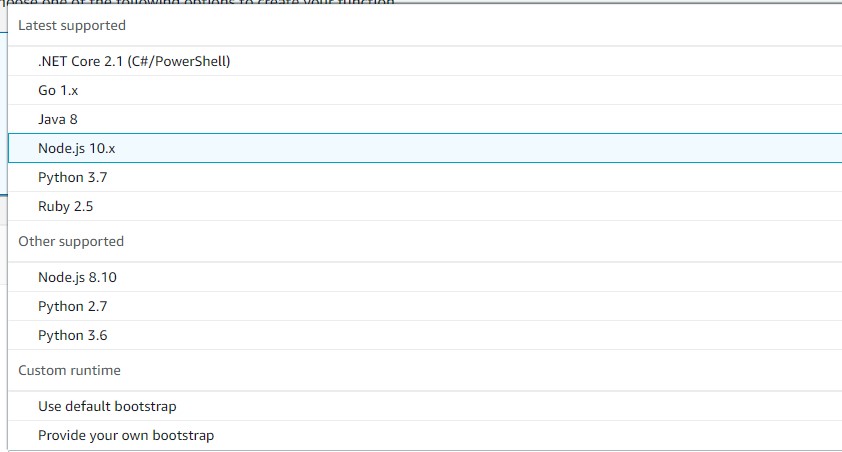Choose the Python 2.7 option
This screenshot has width=842, height=452.
pos(72,306)
